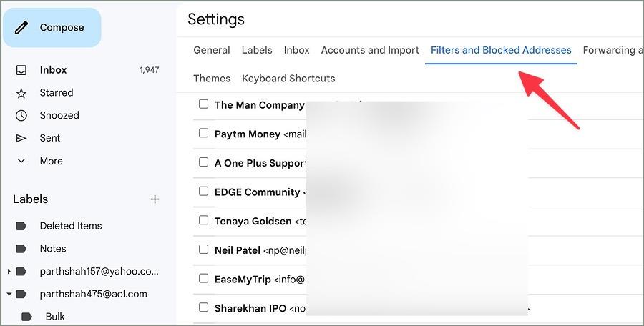Open the parthshah475@aol.com label
The height and width of the screenshot is (326, 644).
pos(93,294)
